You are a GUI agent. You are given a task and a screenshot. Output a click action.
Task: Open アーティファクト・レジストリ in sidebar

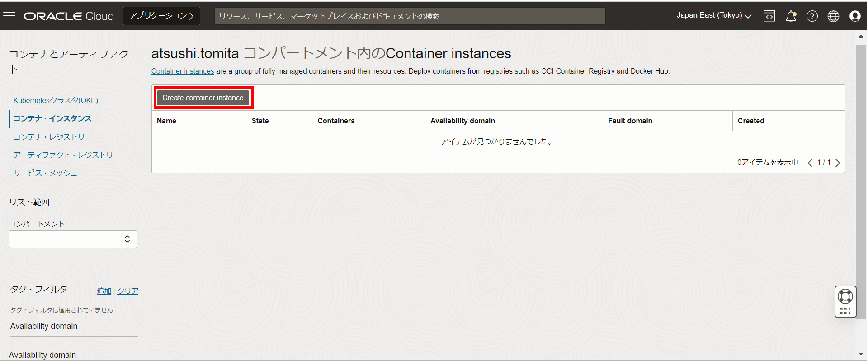click(63, 155)
